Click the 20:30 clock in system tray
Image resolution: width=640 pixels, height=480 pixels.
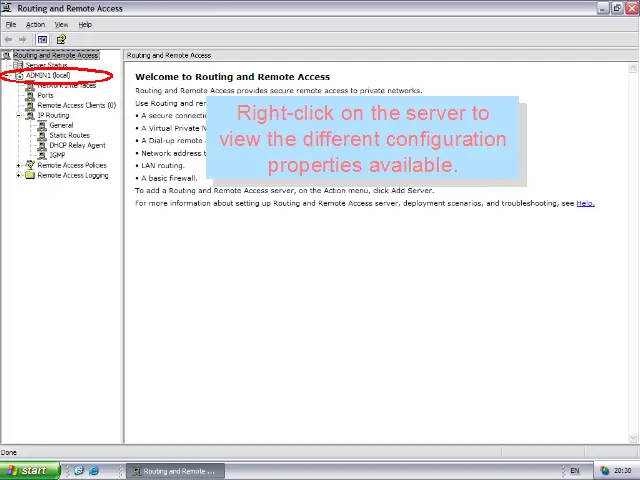pos(622,471)
